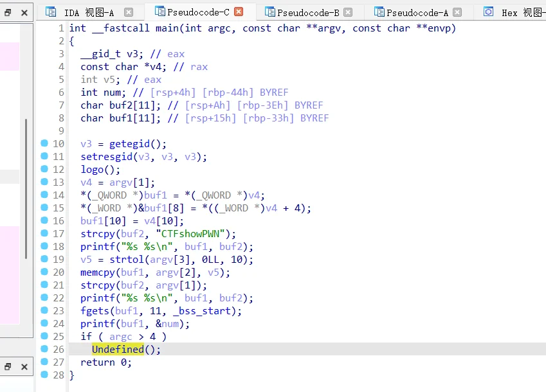Image resolution: width=546 pixels, height=392 pixels.
Task: Click the left panel vertical scrollbar
Action: (x=26, y=186)
